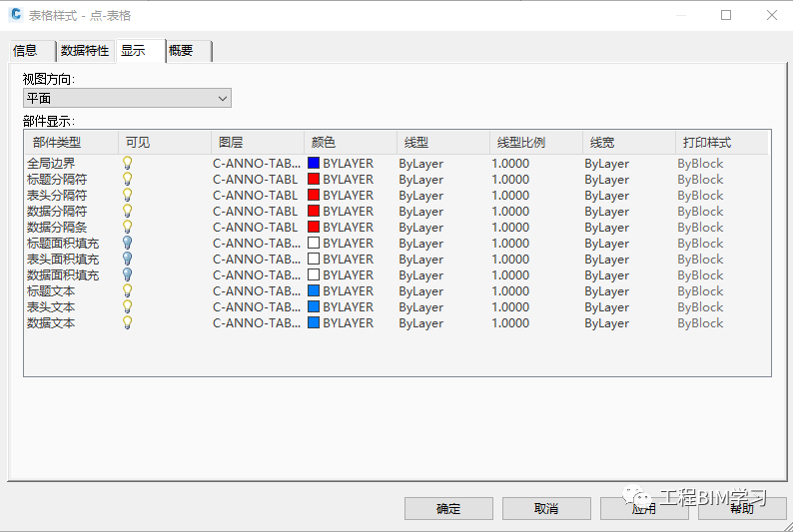Click 1.0000 linetype scale of 标题文本 row
The height and width of the screenshot is (532, 793).
tap(510, 291)
